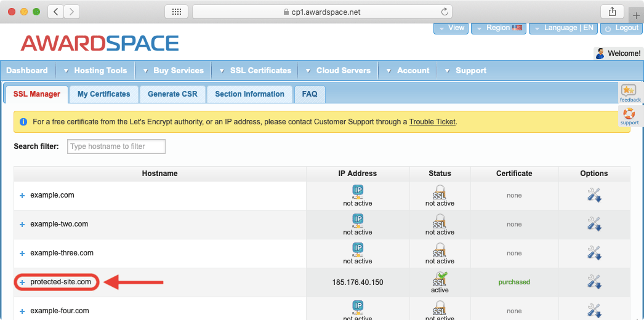Expand the example-four.com hostname row
The width and height of the screenshot is (644, 320).
pos(22,311)
